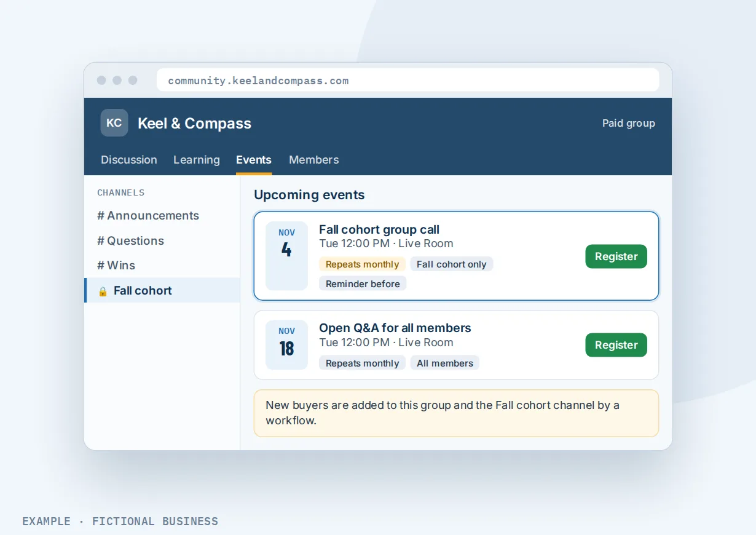Register for Open Q&A for all members
This screenshot has height=535, width=756.
pyautogui.click(x=616, y=345)
